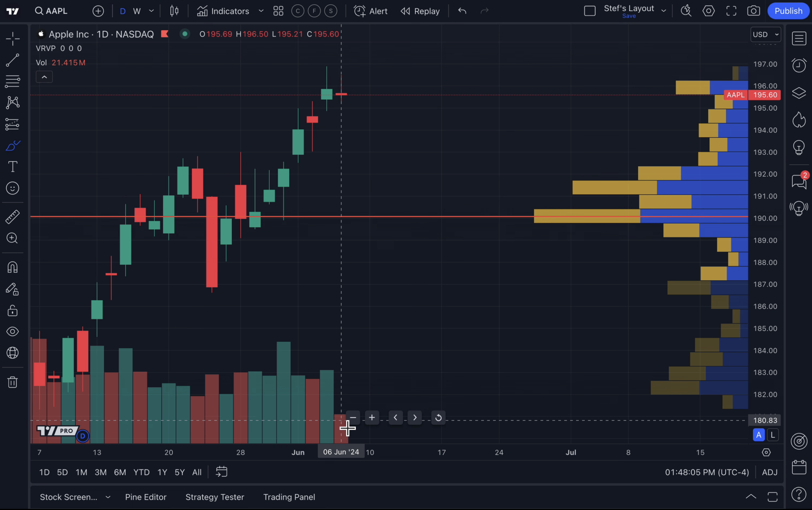Toggle log scale L button

click(773, 435)
